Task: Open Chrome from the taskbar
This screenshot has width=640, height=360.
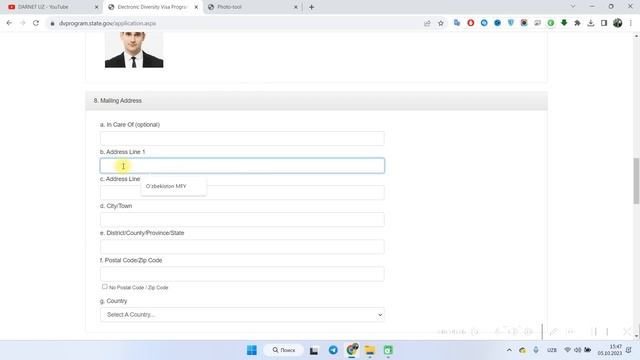Action: 352,350
